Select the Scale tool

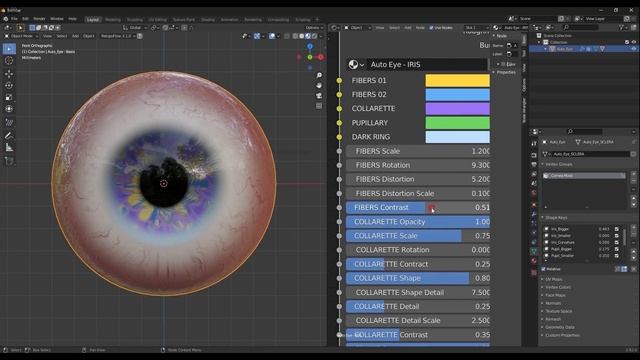[x=9, y=97]
